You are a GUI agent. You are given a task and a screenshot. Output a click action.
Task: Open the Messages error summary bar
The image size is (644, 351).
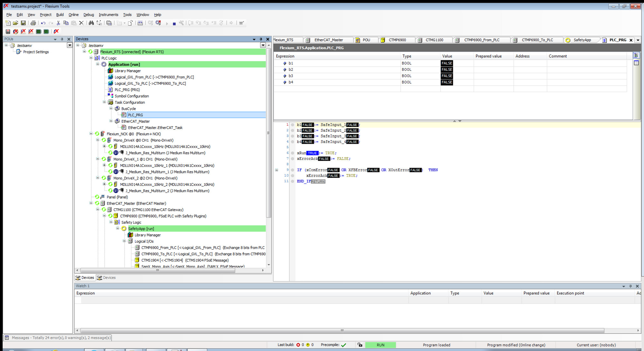click(x=58, y=337)
